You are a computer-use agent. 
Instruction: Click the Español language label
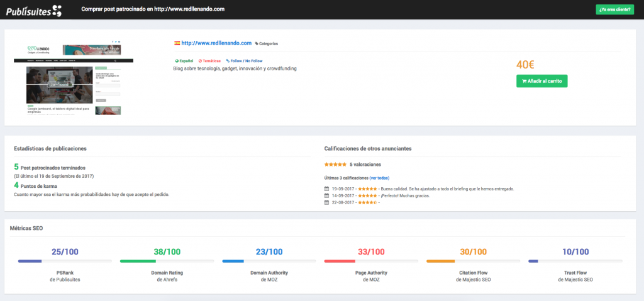tap(184, 61)
